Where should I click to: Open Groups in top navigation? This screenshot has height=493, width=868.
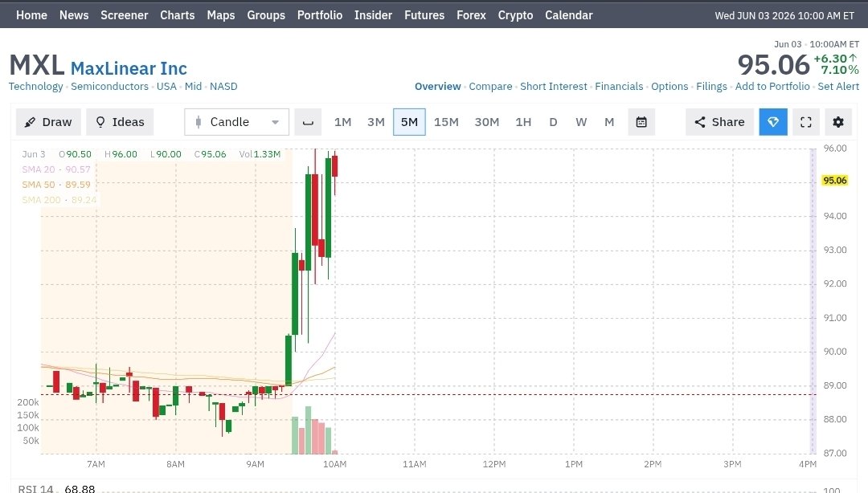pyautogui.click(x=266, y=15)
